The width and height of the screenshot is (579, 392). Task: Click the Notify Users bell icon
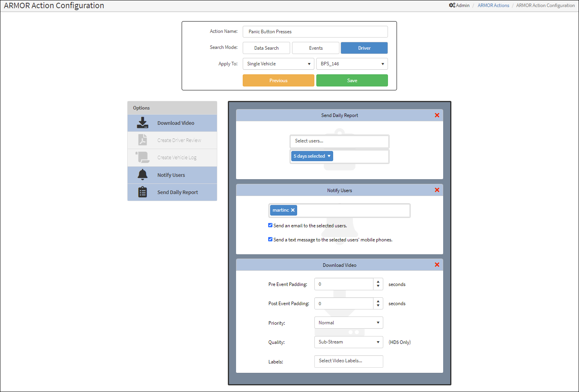pos(142,175)
